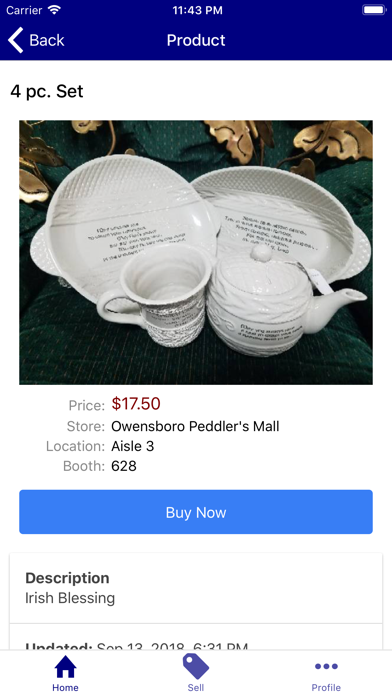
Task: Tap the Owensboro Peddler's Mall store name
Action: (195, 427)
